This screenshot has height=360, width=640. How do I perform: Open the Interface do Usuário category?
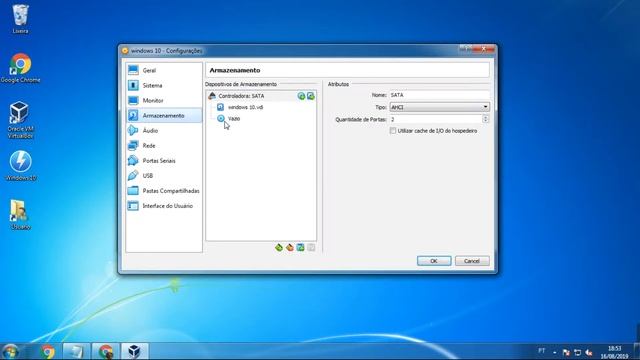pyautogui.click(x=164, y=206)
